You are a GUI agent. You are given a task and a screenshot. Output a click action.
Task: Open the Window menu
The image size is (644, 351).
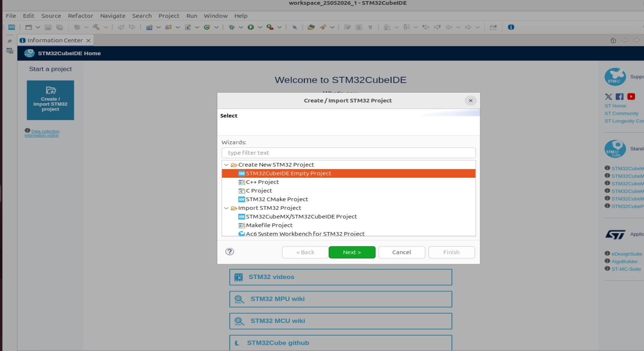[216, 16]
